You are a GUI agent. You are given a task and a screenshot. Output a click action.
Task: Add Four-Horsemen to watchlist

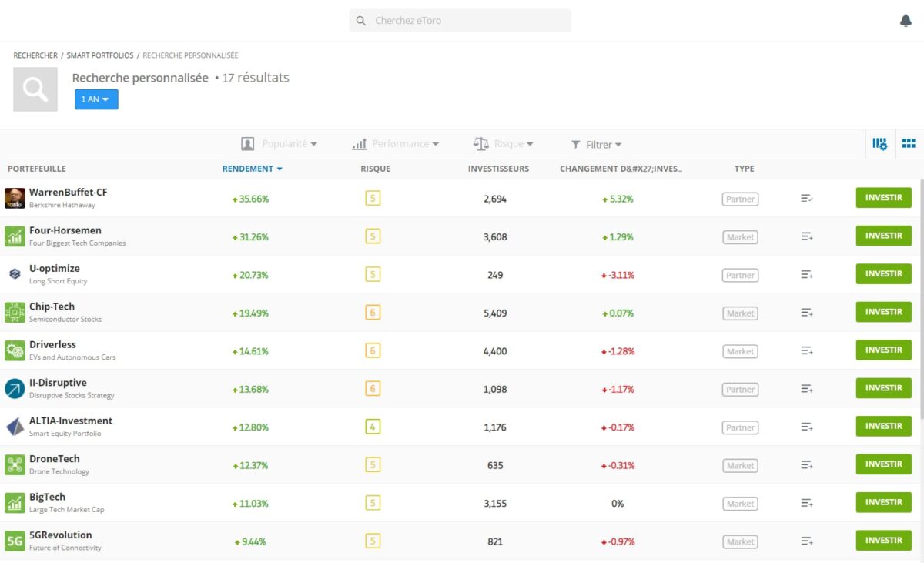(x=807, y=236)
